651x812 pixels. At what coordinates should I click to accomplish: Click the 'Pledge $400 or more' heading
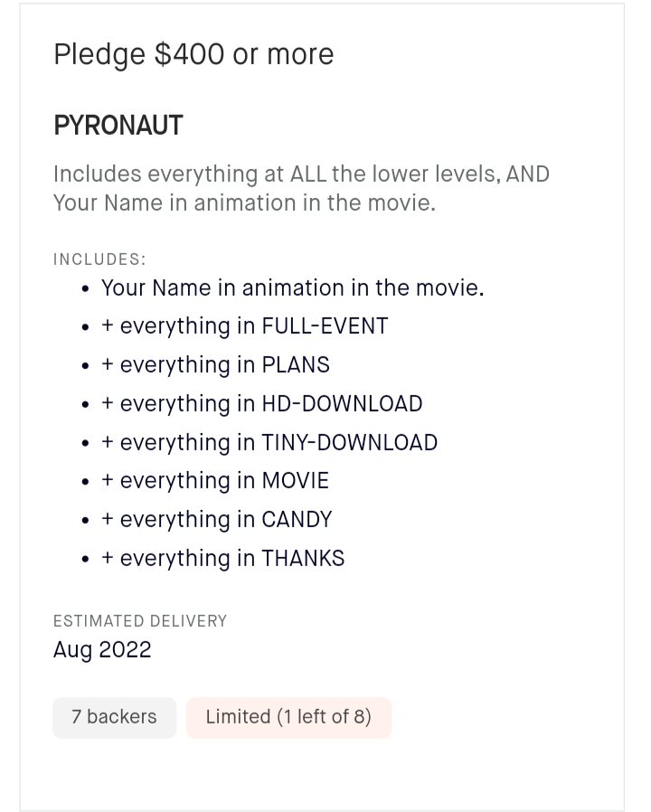point(193,55)
